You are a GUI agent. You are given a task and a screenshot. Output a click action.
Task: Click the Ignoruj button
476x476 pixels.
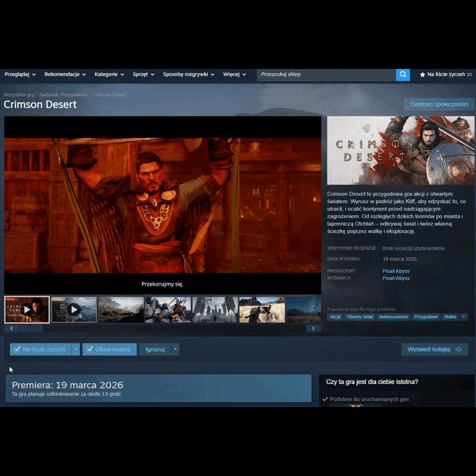tap(155, 349)
